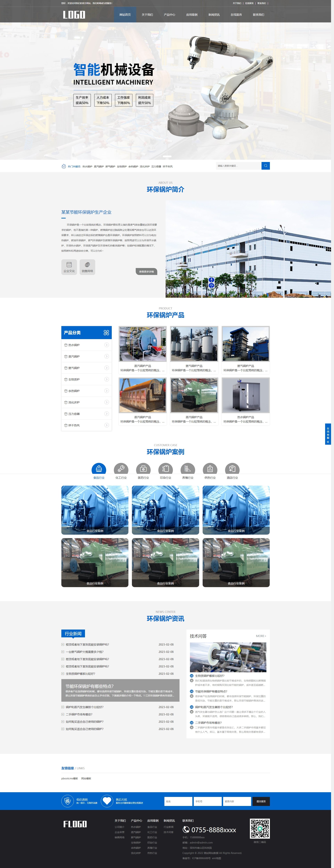The width and height of the screenshot is (334, 868).
Task: Click the banner carousel indicator bar
Action: point(167,156)
